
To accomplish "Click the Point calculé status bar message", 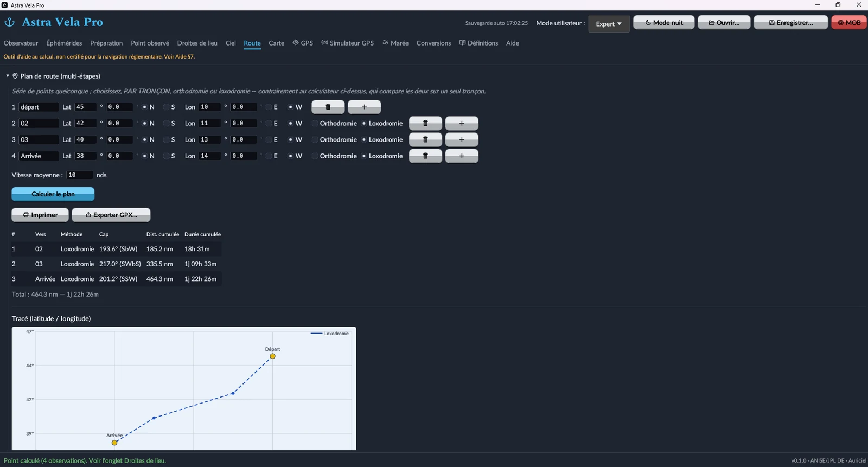I will [x=85, y=461].
